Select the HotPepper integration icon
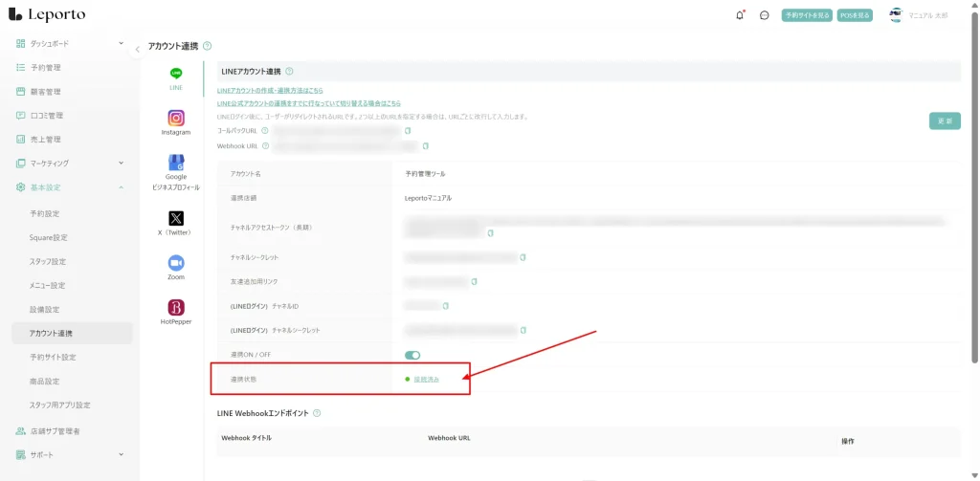Image resolution: width=980 pixels, height=481 pixels. tap(176, 308)
